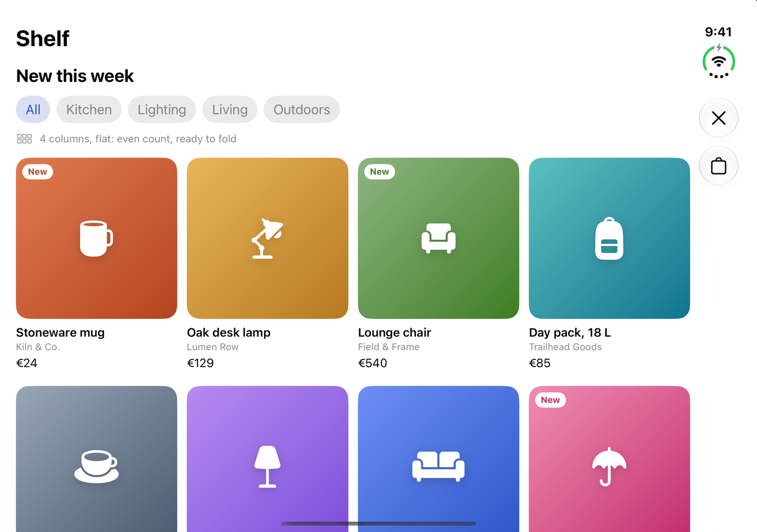Tap the umbrella icon on the pink card

pos(609,466)
